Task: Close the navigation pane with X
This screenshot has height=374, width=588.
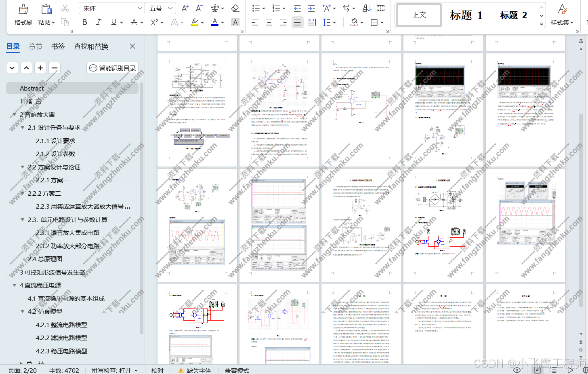Action: click(x=132, y=46)
